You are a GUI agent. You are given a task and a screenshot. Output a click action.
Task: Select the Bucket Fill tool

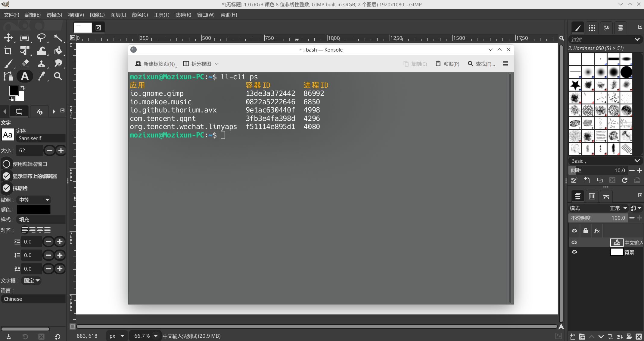[58, 51]
